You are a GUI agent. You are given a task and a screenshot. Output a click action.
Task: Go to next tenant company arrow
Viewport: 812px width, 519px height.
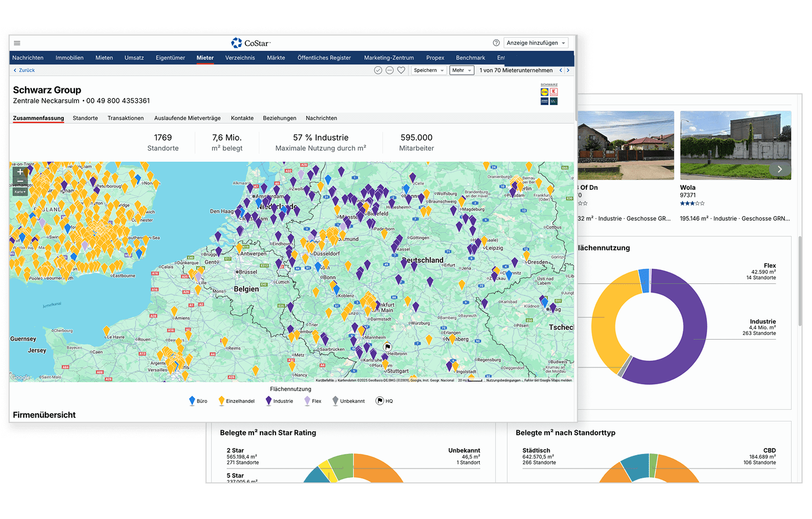(568, 70)
